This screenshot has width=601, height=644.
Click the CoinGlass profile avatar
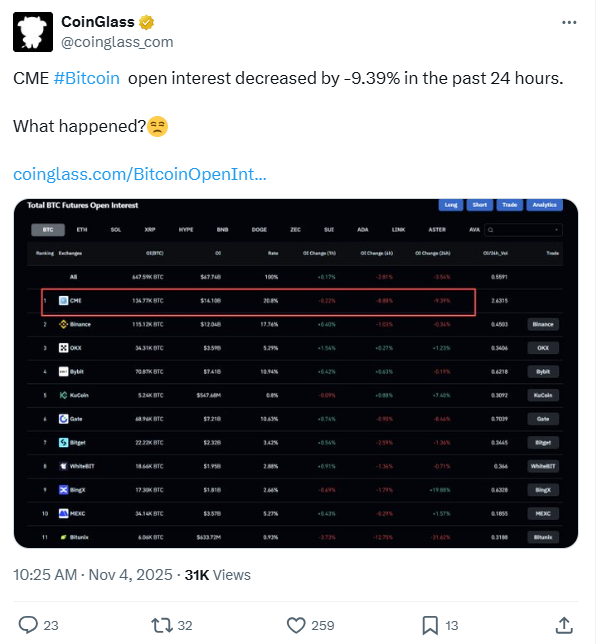tap(32, 31)
